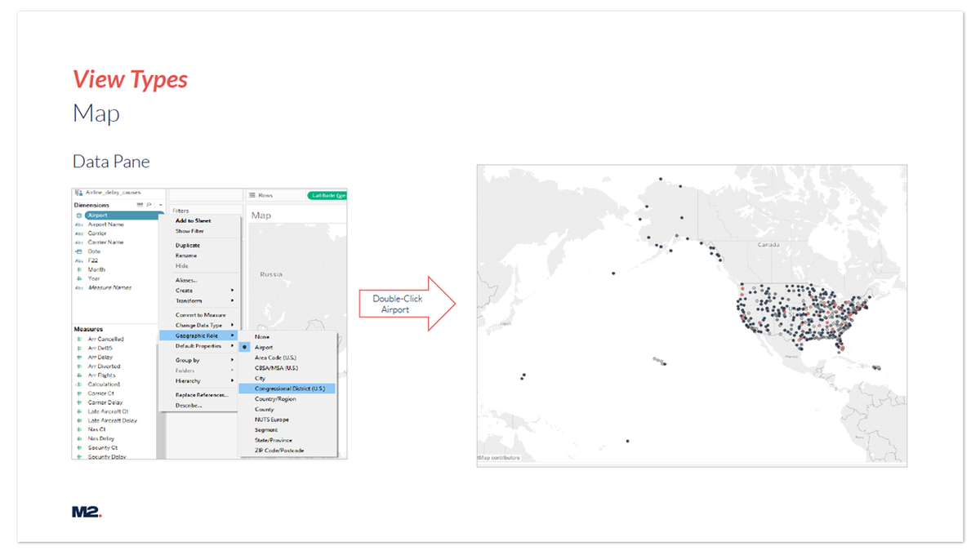This screenshot has height=551, width=980.
Task: Click the number icon beside Year
Action: click(x=79, y=278)
